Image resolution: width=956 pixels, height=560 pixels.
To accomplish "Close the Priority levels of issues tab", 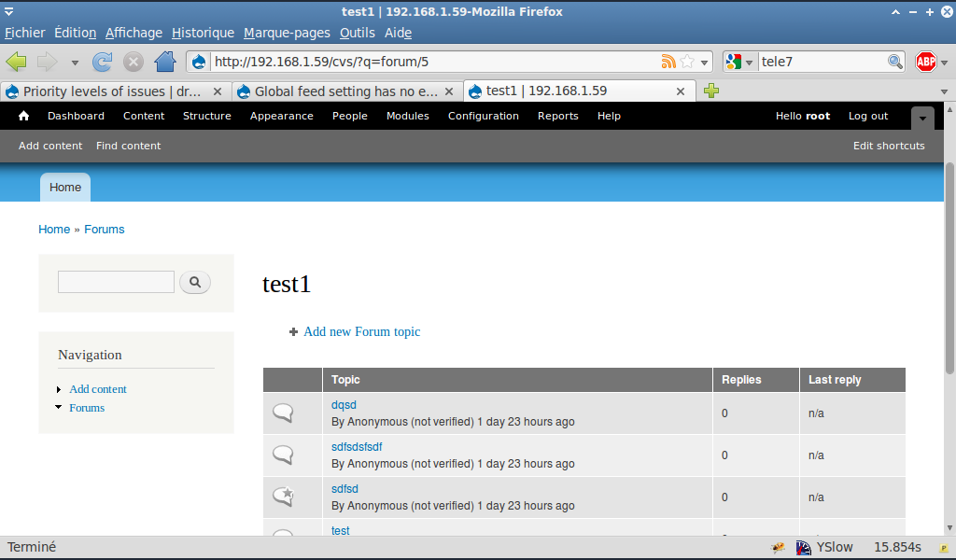I will pos(217,91).
